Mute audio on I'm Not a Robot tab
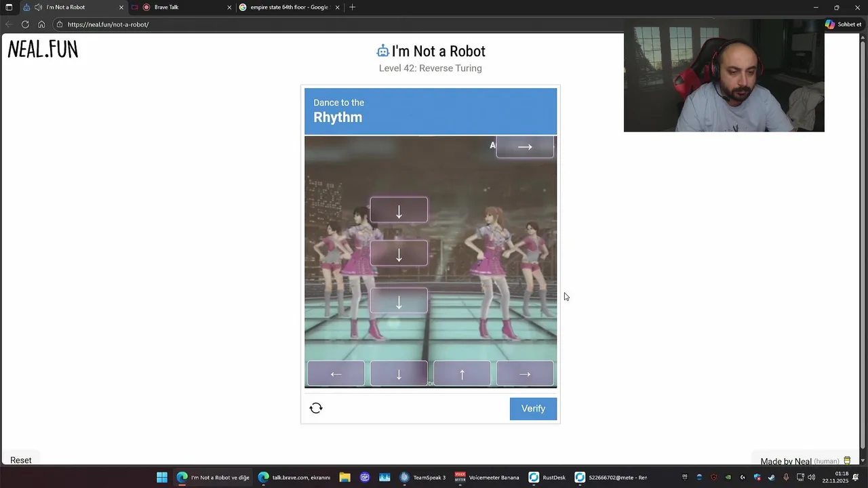The height and width of the screenshot is (488, 868). point(38,7)
